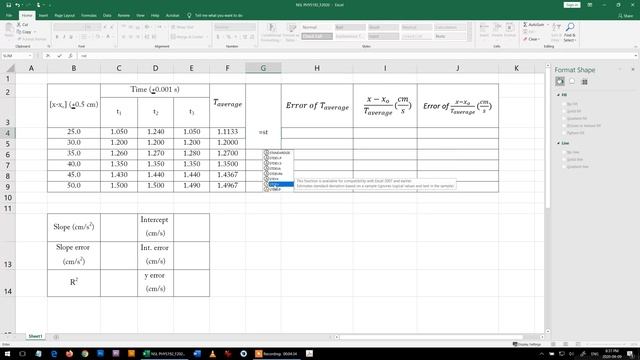Select Fill & Line icon in Format Shape pane
This screenshot has height=360, width=640.
click(560, 82)
